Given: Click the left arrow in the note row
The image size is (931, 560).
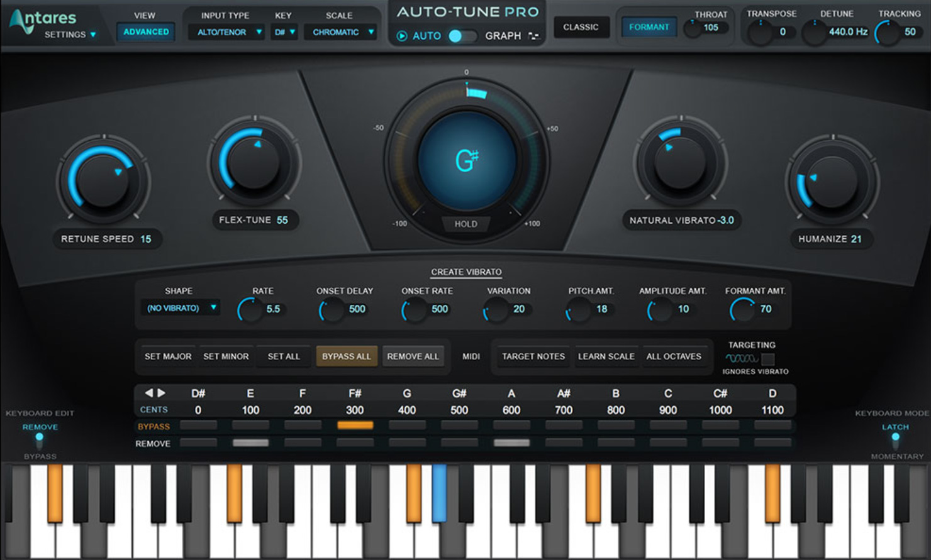Looking at the screenshot, I should click(x=148, y=393).
